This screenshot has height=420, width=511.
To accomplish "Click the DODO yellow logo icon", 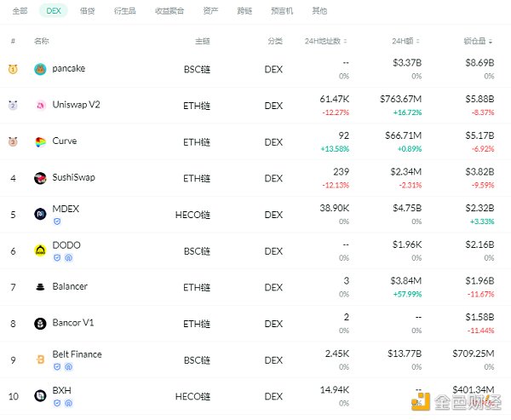I will pyautogui.click(x=40, y=250).
